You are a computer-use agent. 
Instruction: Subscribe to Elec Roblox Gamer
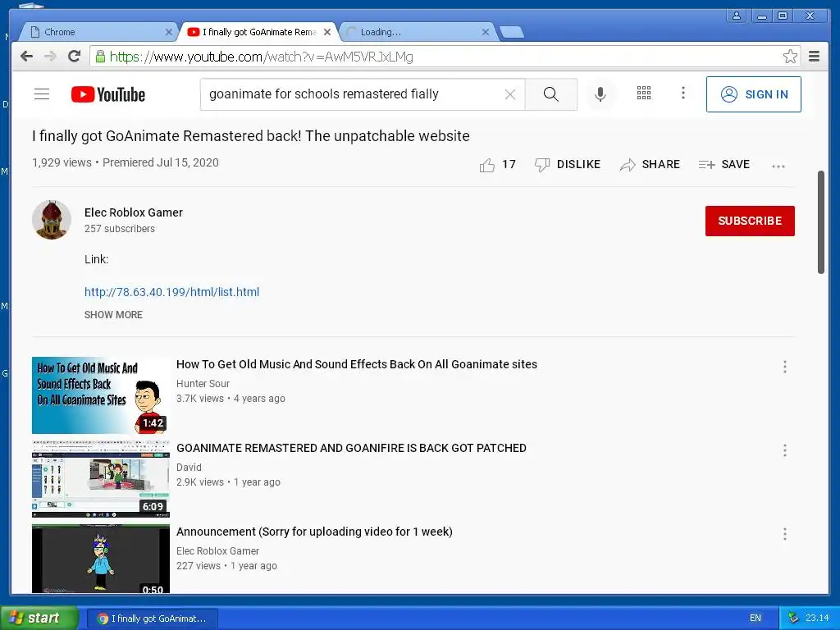click(750, 221)
